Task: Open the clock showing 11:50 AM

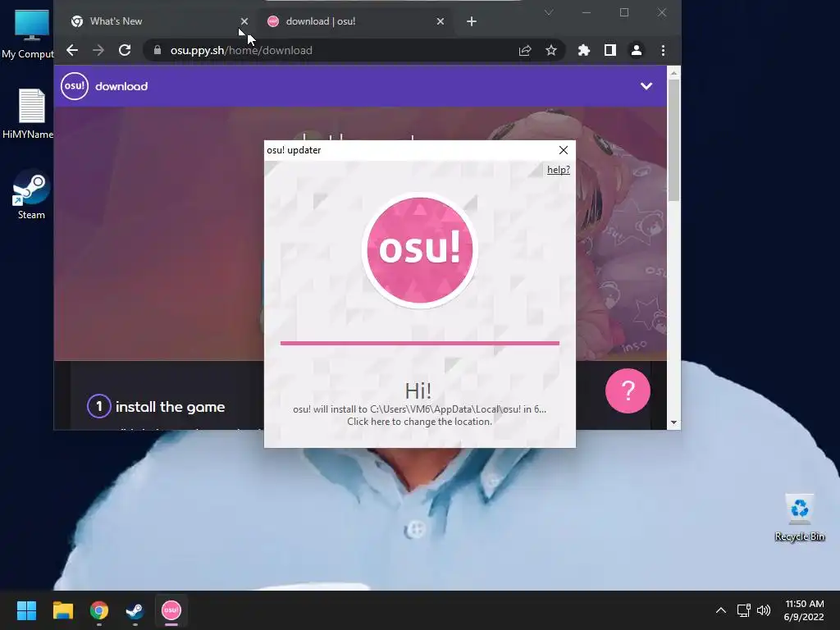Action: [804, 610]
